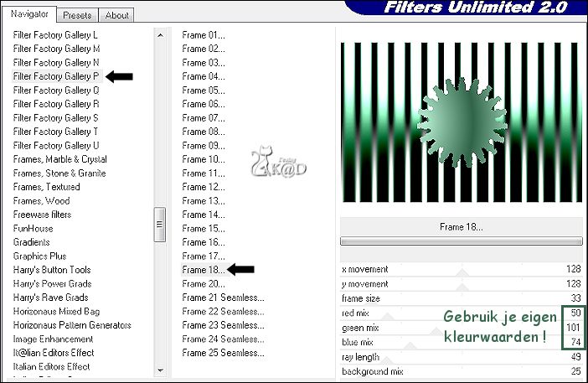588x383 pixels.
Task: Select Frame 08 filter
Action: coord(204,132)
